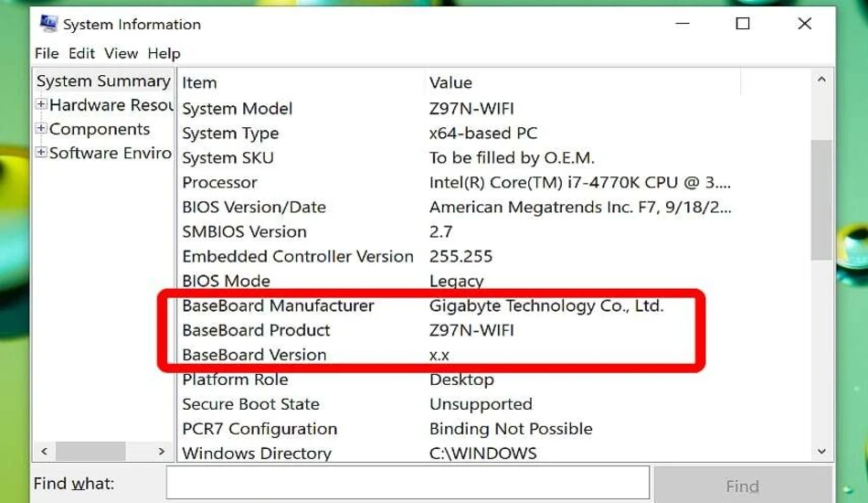Click the vertical scrollbar thumb
Image resolution: width=868 pixels, height=503 pixels.
pyautogui.click(x=821, y=200)
